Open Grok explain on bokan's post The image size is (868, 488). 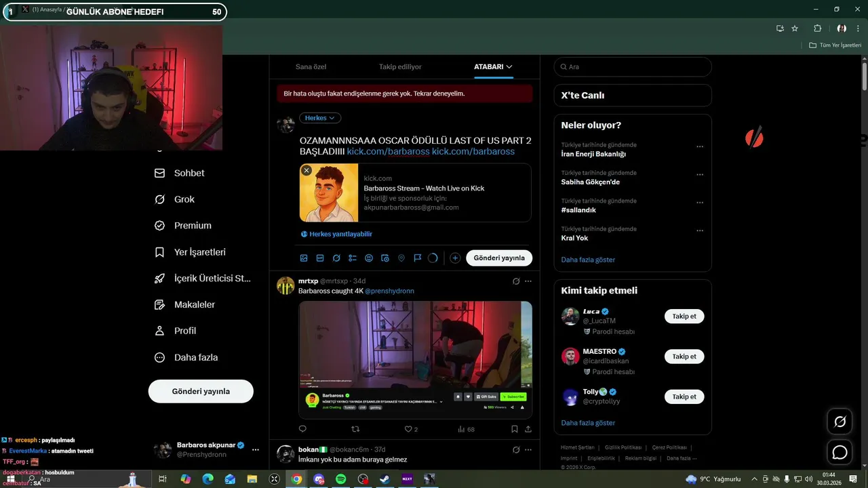tap(516, 449)
